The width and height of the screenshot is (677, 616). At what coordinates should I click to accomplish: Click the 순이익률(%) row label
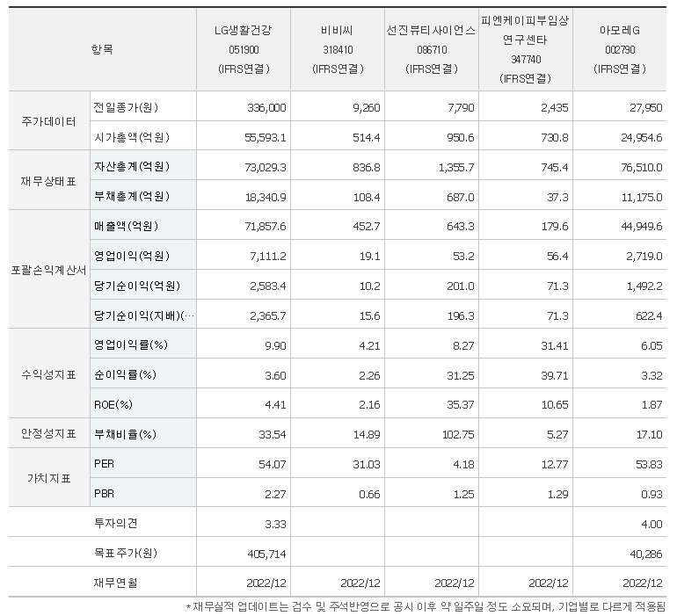[x=125, y=374]
